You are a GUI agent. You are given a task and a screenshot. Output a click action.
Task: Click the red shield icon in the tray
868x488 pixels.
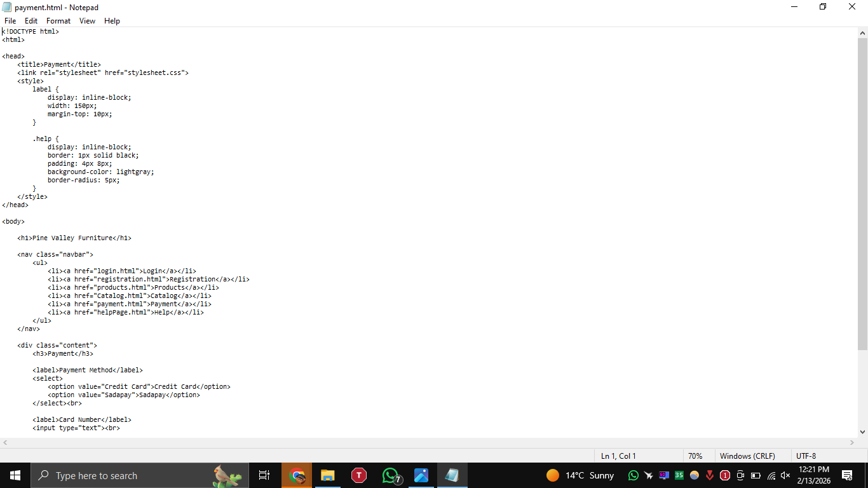click(725, 475)
